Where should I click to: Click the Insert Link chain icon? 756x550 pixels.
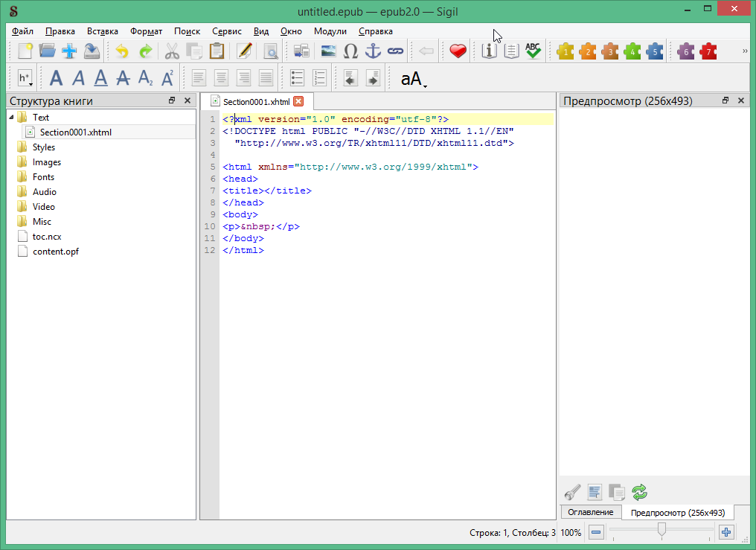click(x=394, y=51)
